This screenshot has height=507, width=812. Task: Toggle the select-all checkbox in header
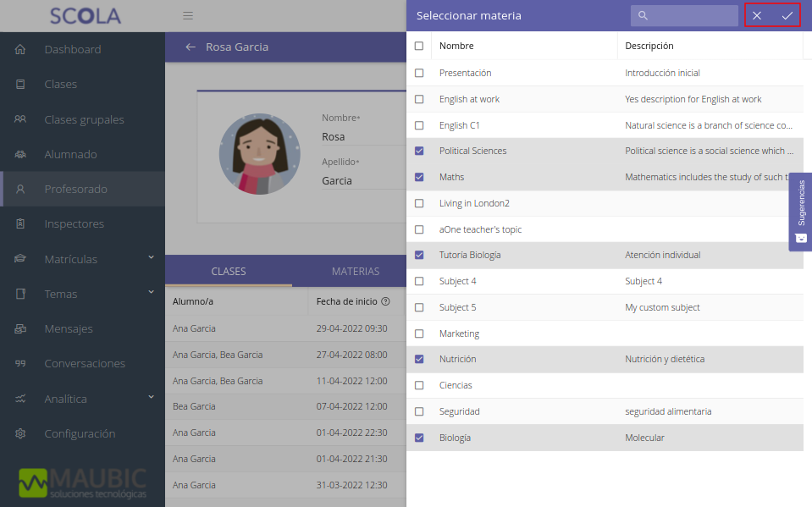(x=419, y=47)
